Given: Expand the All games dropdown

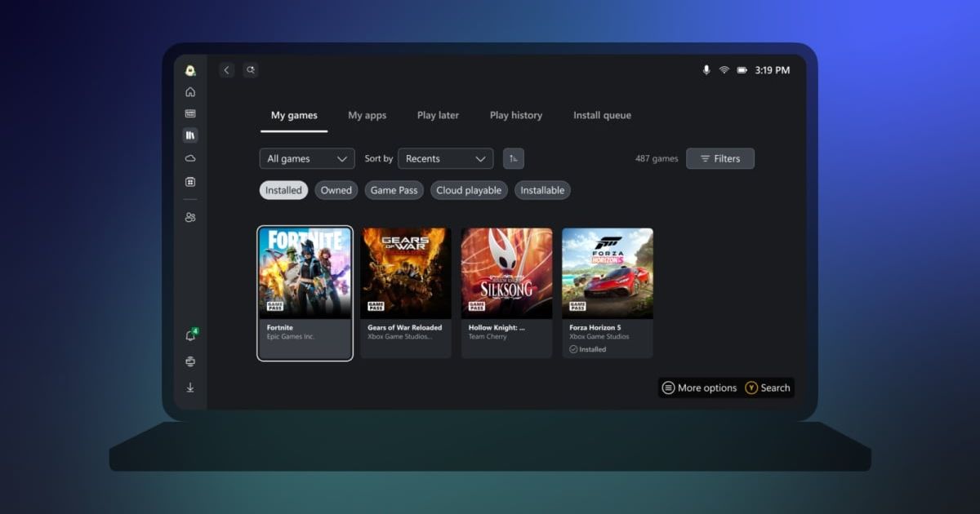Looking at the screenshot, I should [x=306, y=157].
